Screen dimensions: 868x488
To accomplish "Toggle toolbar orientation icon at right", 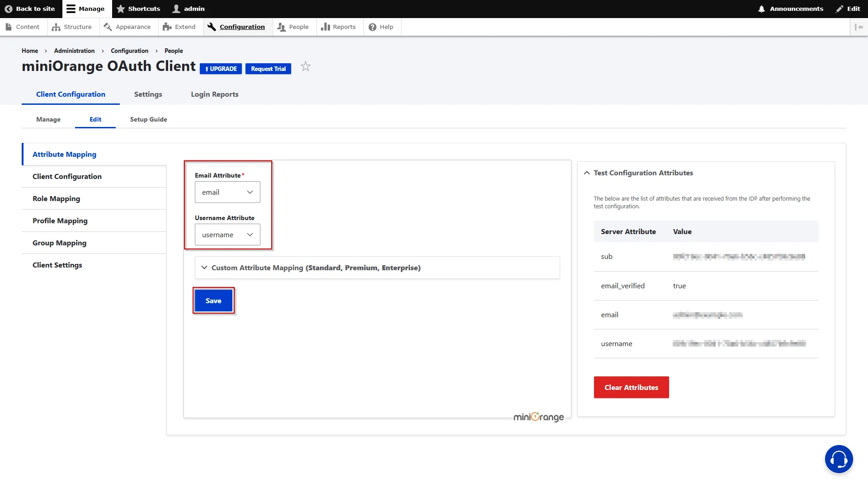I will click(x=859, y=27).
